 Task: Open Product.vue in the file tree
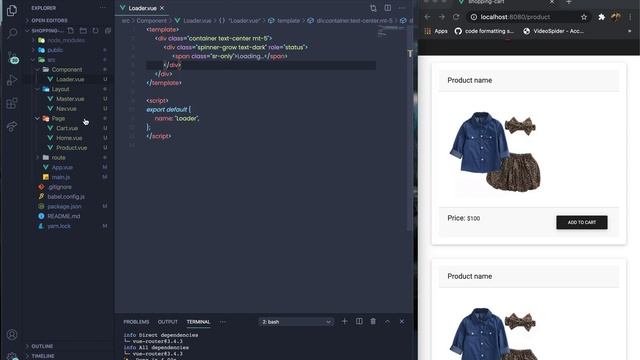point(71,148)
